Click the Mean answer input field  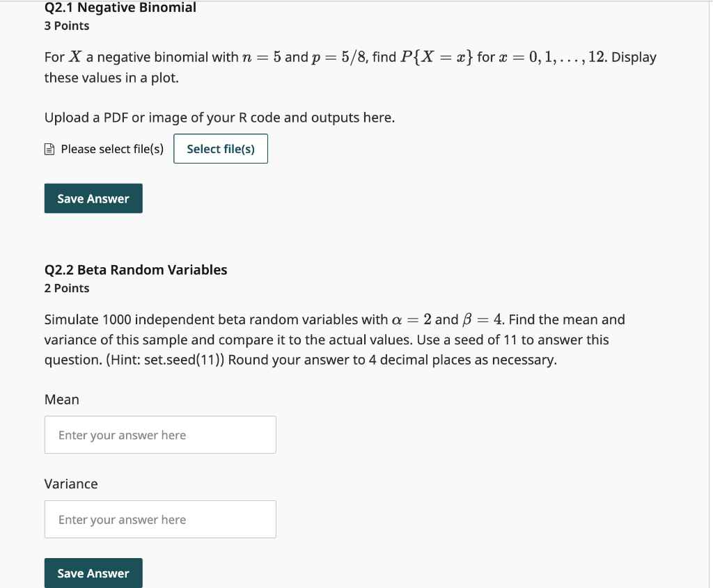click(x=160, y=434)
